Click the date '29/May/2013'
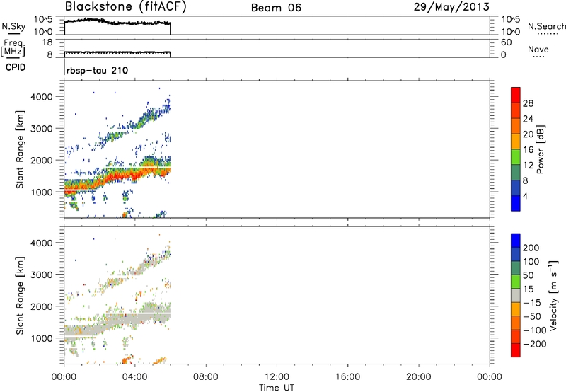This screenshot has height=392, width=566. (451, 7)
